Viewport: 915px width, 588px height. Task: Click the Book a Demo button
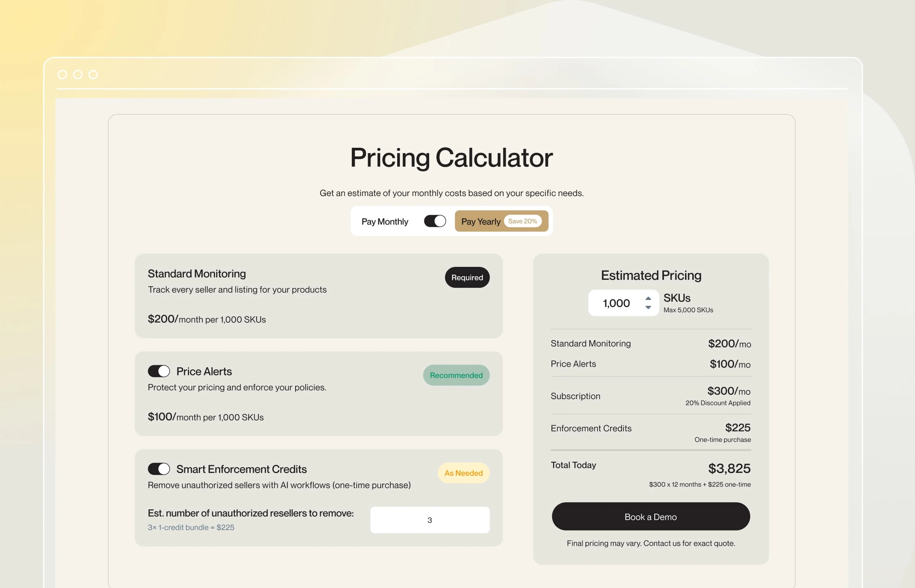(651, 517)
